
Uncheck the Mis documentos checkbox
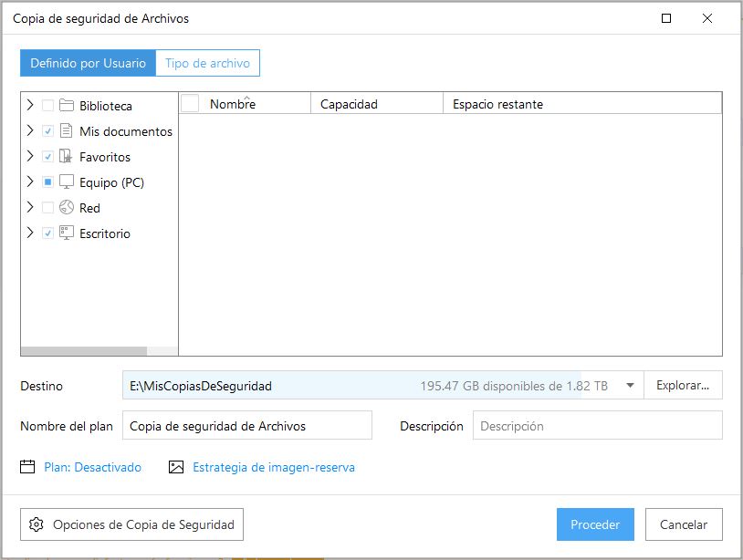coord(47,131)
